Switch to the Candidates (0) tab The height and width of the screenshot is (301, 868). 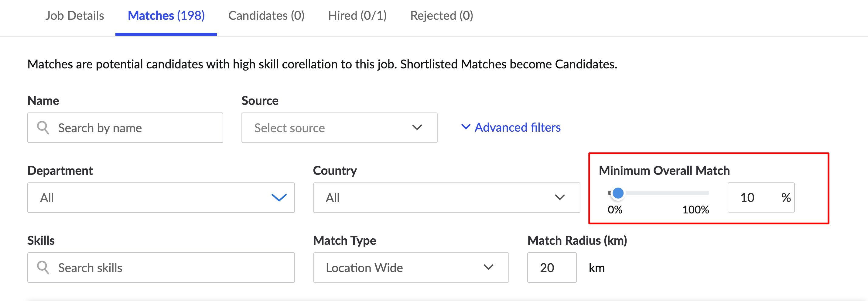pos(266,16)
